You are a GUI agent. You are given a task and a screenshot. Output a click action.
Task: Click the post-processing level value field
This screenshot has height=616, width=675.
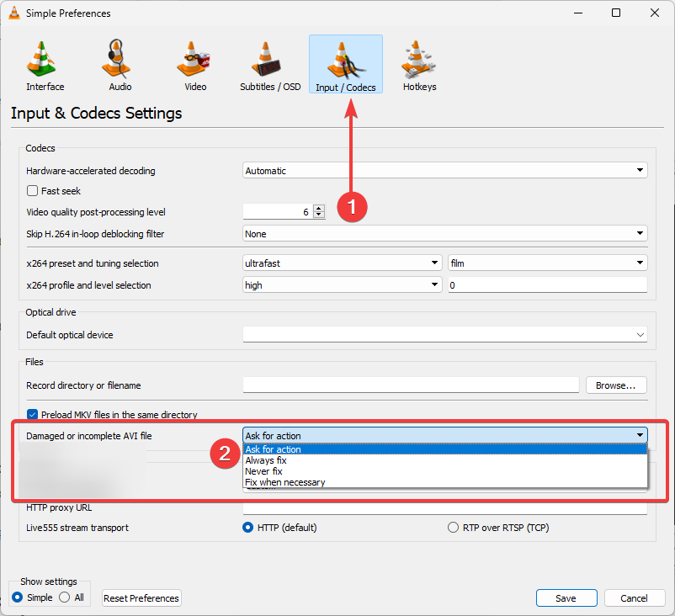click(278, 211)
